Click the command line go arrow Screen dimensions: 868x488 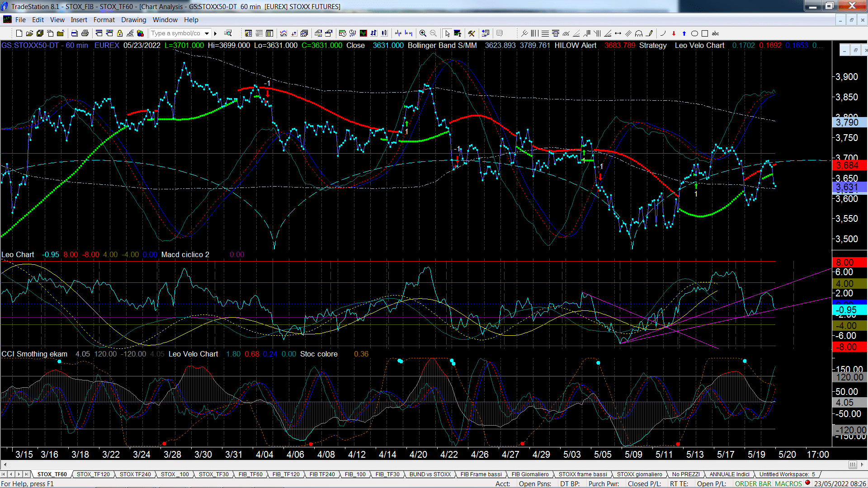point(216,33)
